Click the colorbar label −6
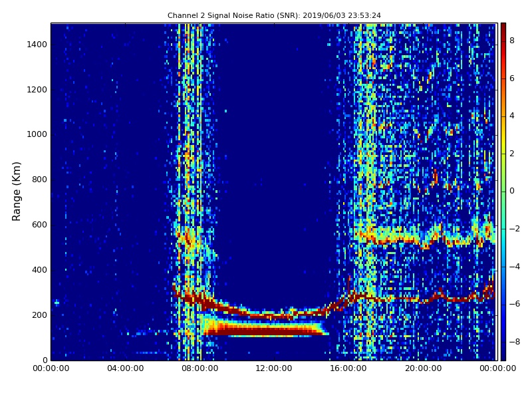 (x=514, y=304)
